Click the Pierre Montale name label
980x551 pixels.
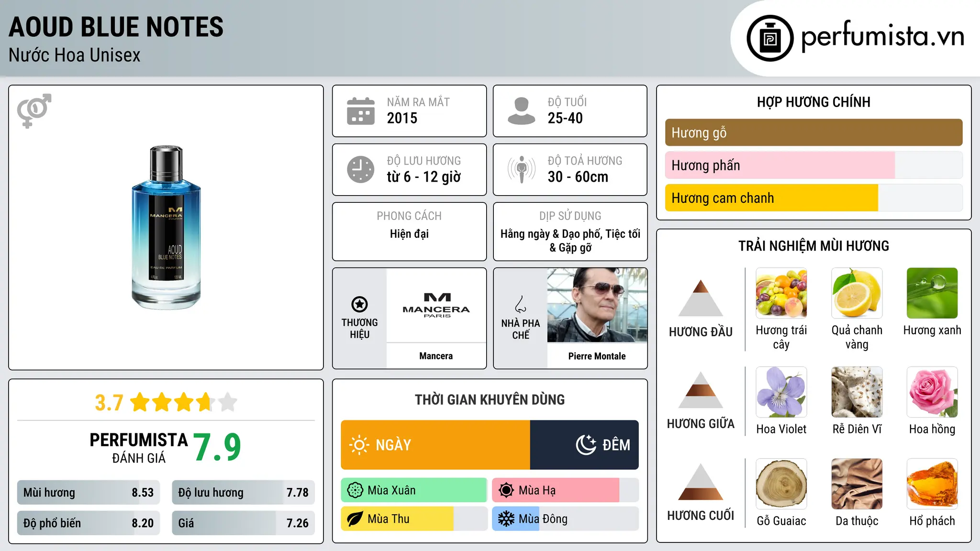597,356
